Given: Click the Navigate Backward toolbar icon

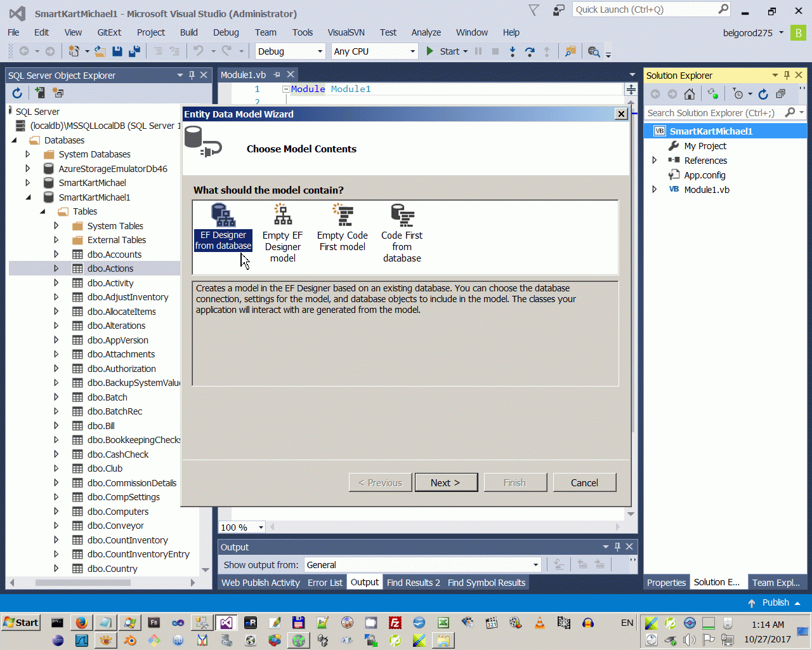Looking at the screenshot, I should point(24,51).
